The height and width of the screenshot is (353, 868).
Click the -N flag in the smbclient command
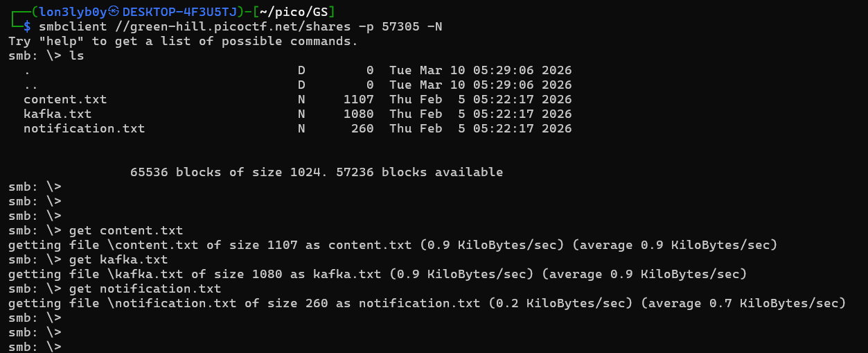(x=434, y=26)
